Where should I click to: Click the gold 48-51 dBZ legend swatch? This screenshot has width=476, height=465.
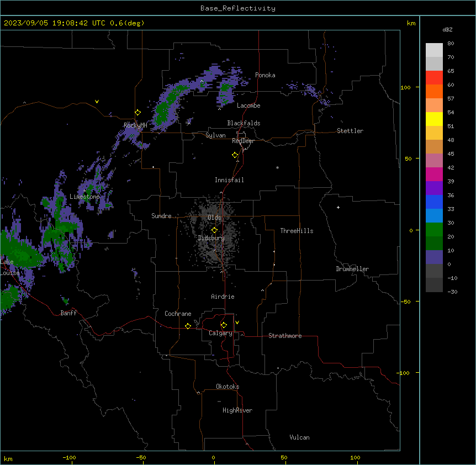click(434, 133)
